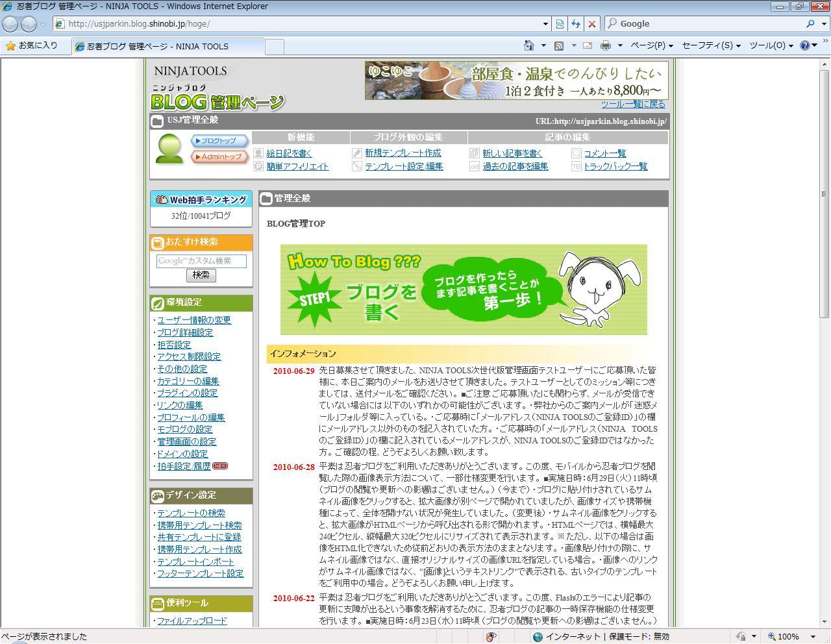Expand the feeds dropdown arrow

(573, 45)
